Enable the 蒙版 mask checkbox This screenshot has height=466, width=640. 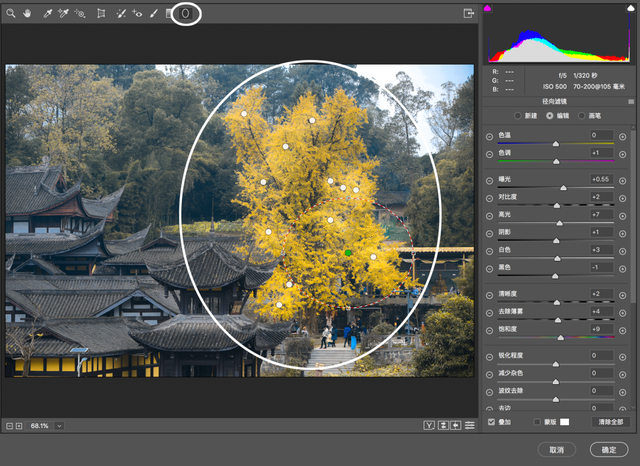537,422
